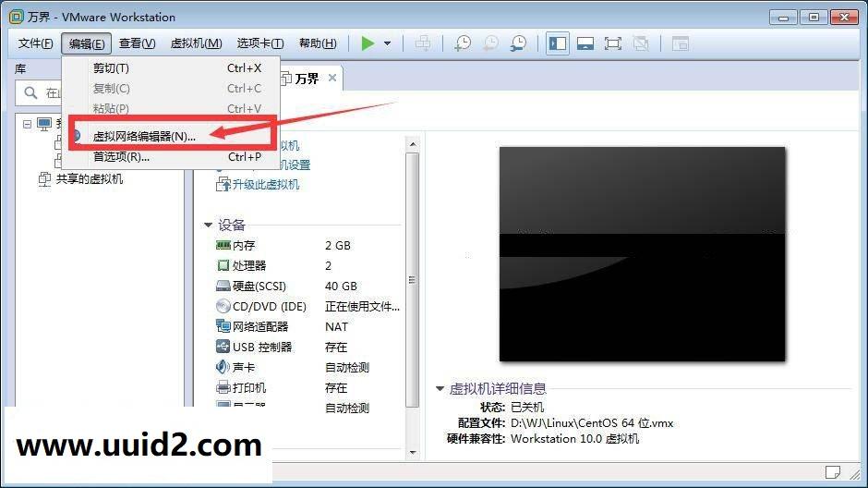Image resolution: width=868 pixels, height=488 pixels.
Task: Click the console view toolbar icon
Action: 681,43
